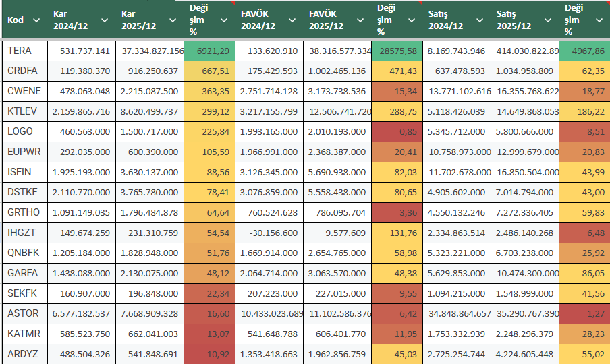Select the 105,59 EUPWR change cell

(209, 152)
